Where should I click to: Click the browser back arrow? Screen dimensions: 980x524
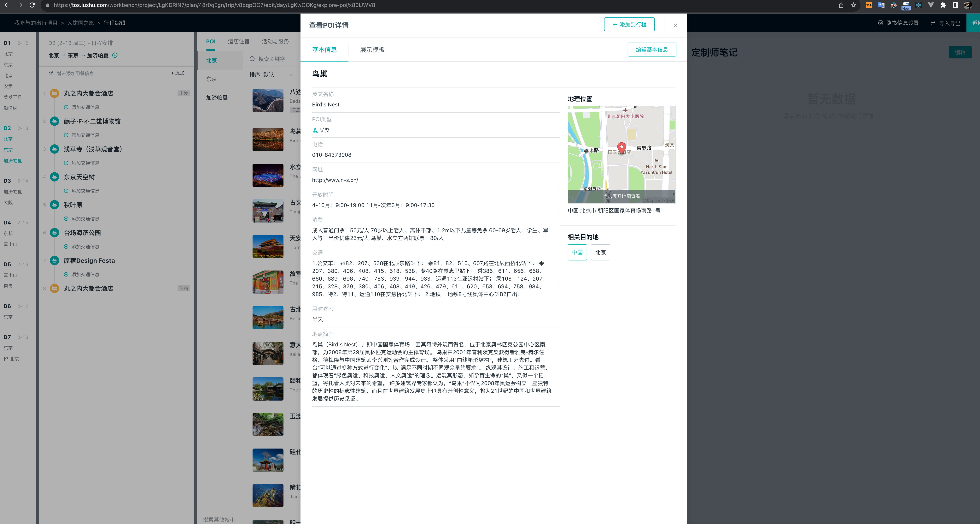click(7, 5)
